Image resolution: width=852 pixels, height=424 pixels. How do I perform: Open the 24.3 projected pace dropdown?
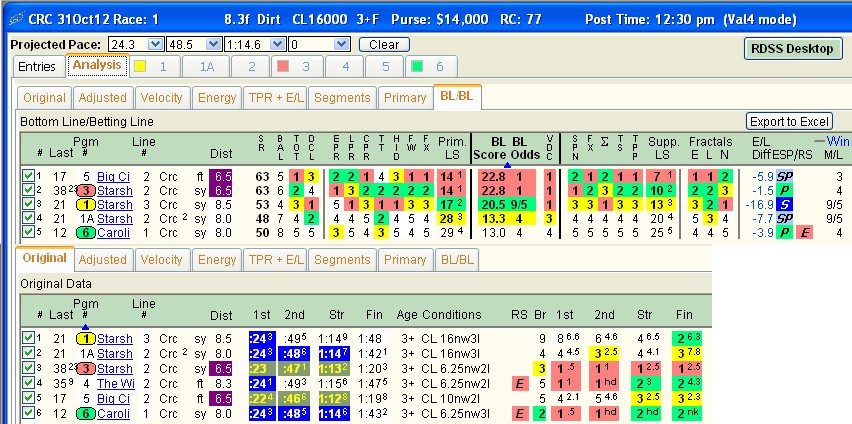click(156, 44)
